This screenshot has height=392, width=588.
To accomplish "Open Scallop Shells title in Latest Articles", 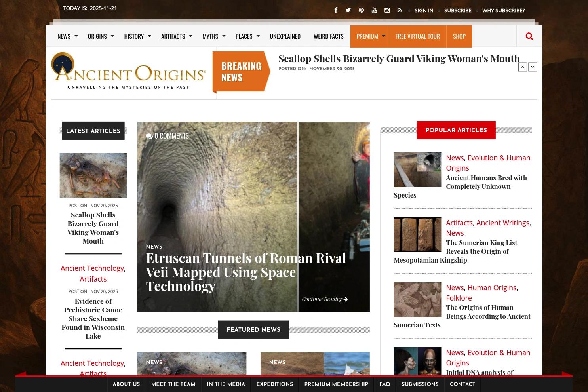I will [x=93, y=228].
